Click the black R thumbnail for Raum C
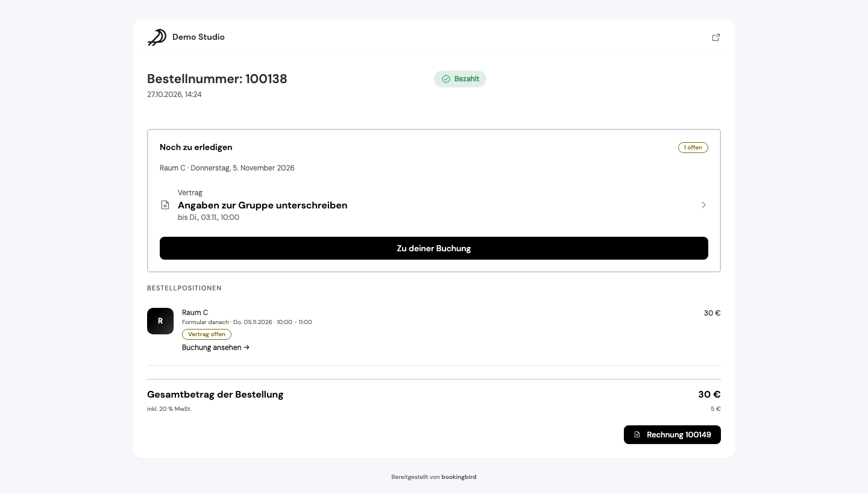Screen dimensions: 868x494 [x=160, y=321]
